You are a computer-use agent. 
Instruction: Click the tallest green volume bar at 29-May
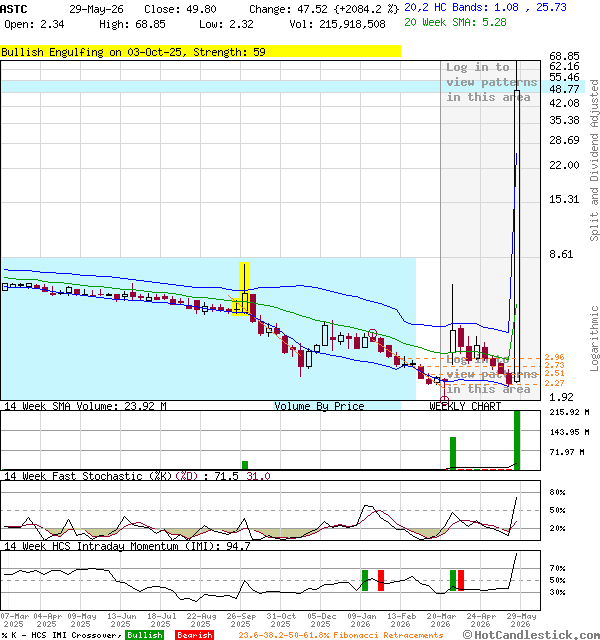tap(517, 440)
